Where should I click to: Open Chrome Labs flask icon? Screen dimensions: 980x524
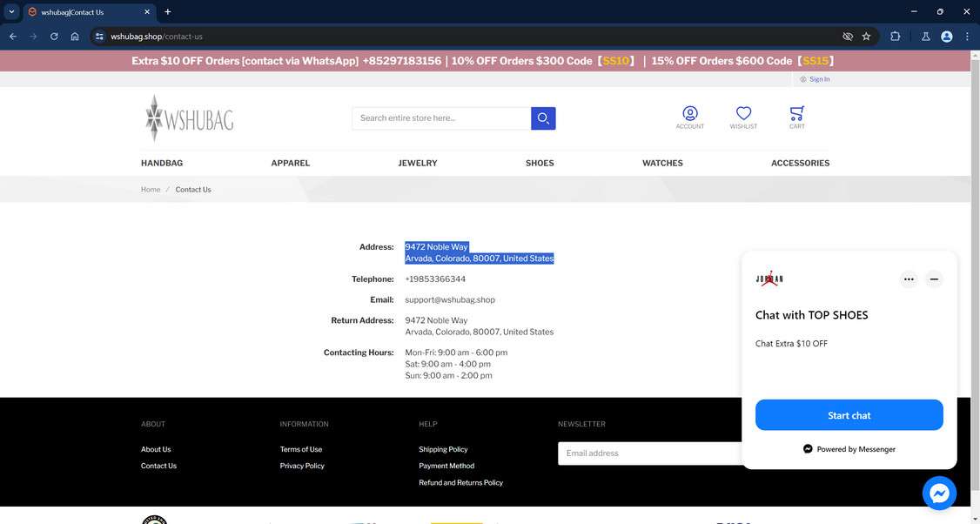[926, 37]
